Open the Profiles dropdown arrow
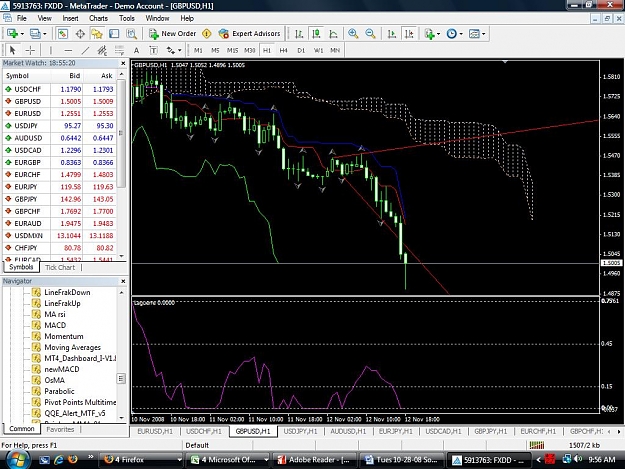This screenshot has height=469, width=625. coord(45,34)
